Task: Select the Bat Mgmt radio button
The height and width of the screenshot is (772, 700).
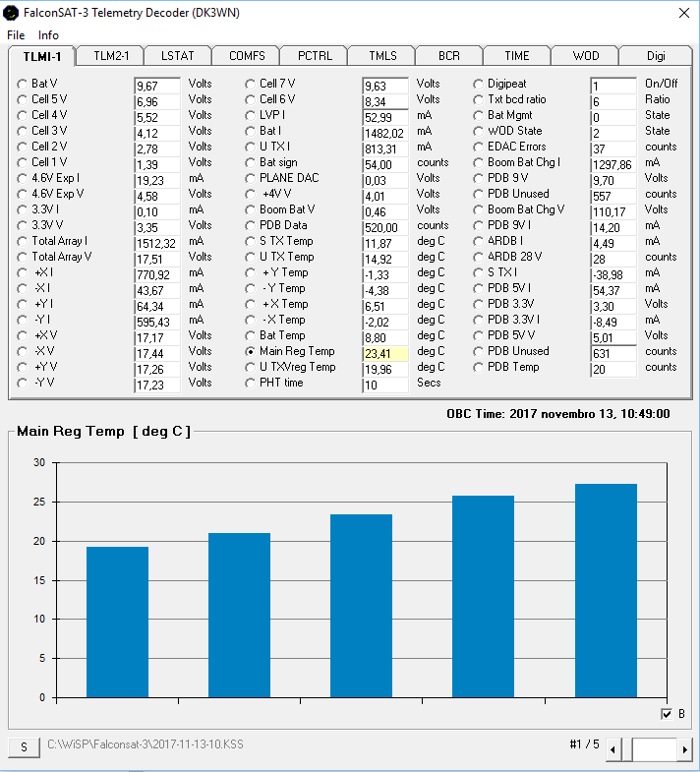Action: tap(478, 116)
